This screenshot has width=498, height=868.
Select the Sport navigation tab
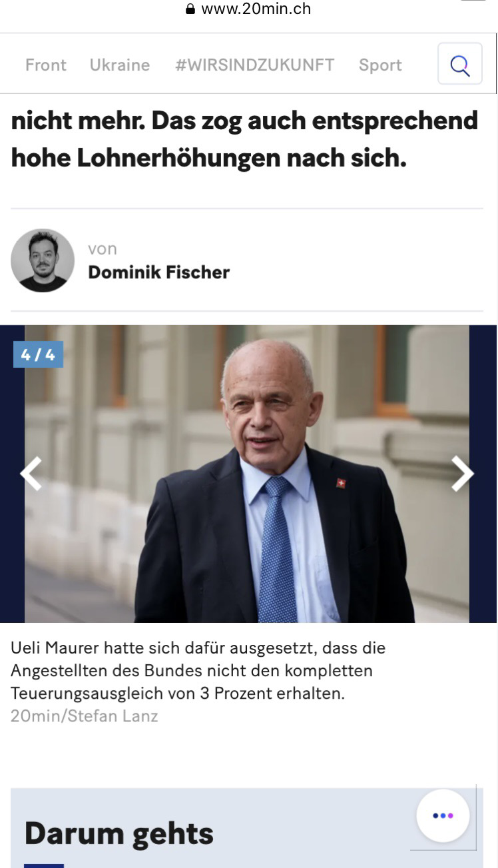[380, 65]
